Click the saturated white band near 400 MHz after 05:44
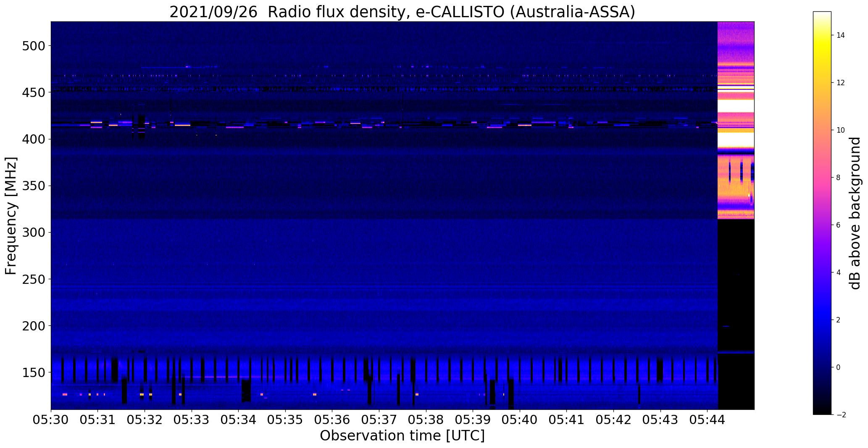Screen dimensions: 868x448 736,139
